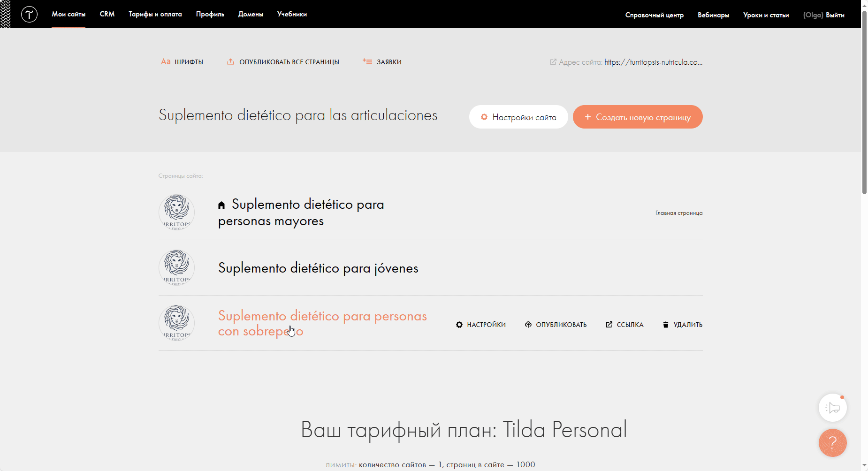This screenshot has width=868, height=471.
Task: Publish all pages via ОПУБЛИКОВАТЬ ВСЕ СТРАНИЦЫ
Action: (x=283, y=62)
